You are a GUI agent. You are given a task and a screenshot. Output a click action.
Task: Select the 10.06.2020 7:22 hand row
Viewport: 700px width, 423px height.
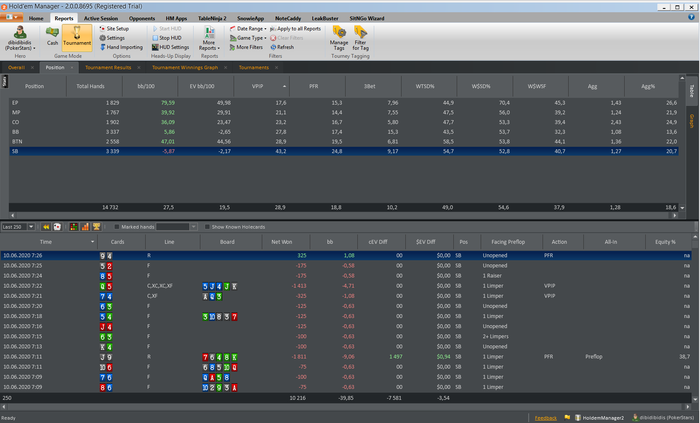click(x=346, y=286)
